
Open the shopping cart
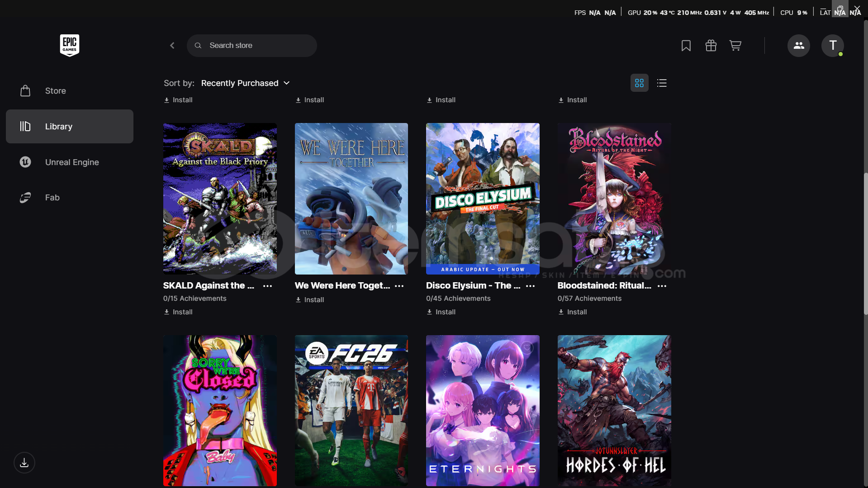[x=735, y=46]
